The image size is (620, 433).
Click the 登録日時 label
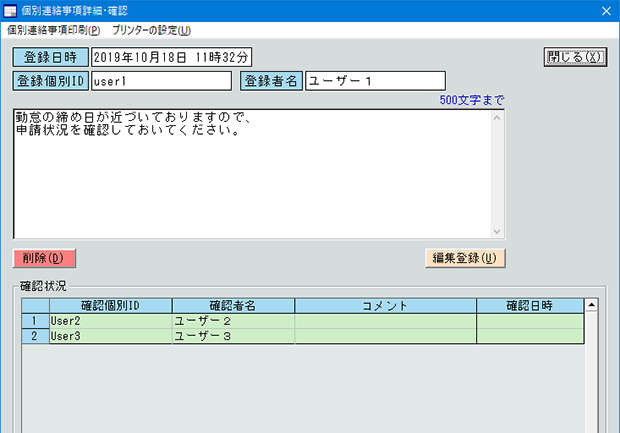coord(51,57)
